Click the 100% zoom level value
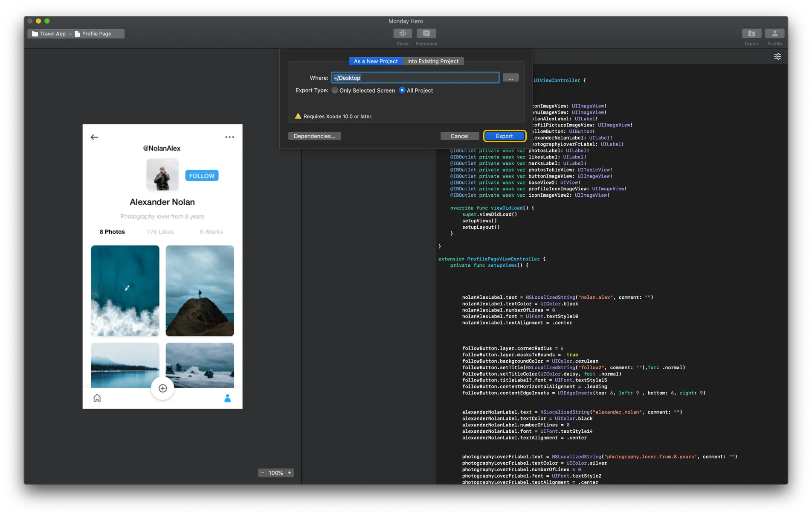812x516 pixels. 276,473
